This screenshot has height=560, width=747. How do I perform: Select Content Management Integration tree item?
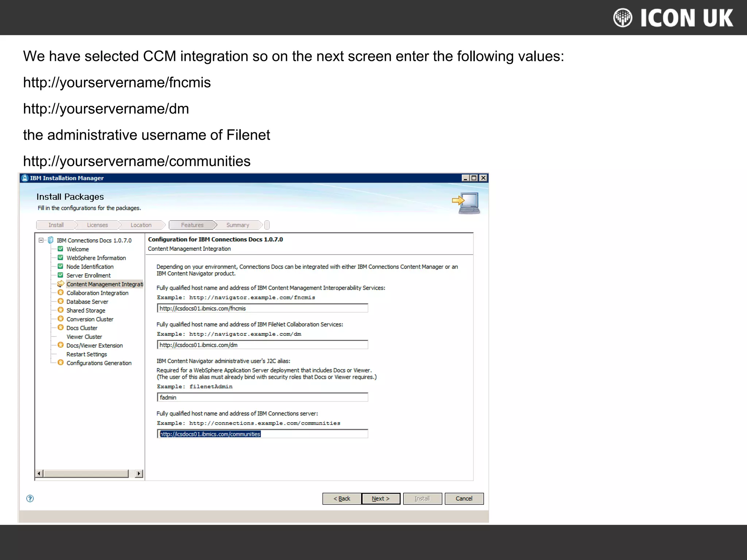coord(105,284)
